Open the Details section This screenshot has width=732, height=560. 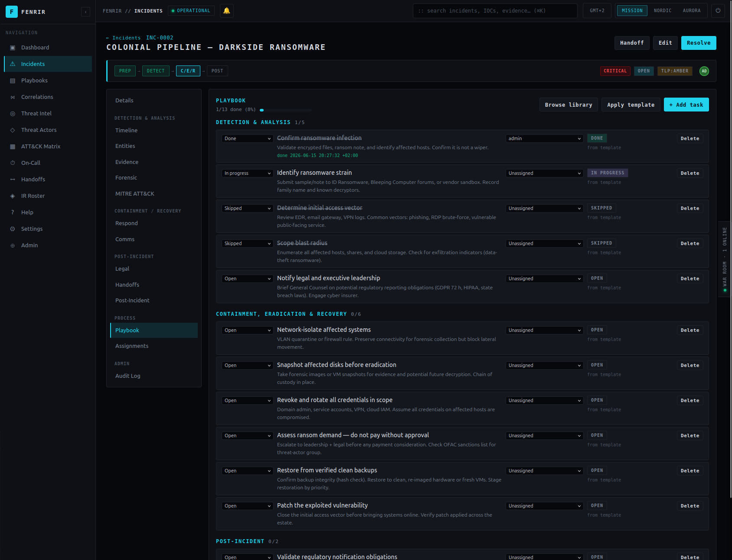coord(154,101)
